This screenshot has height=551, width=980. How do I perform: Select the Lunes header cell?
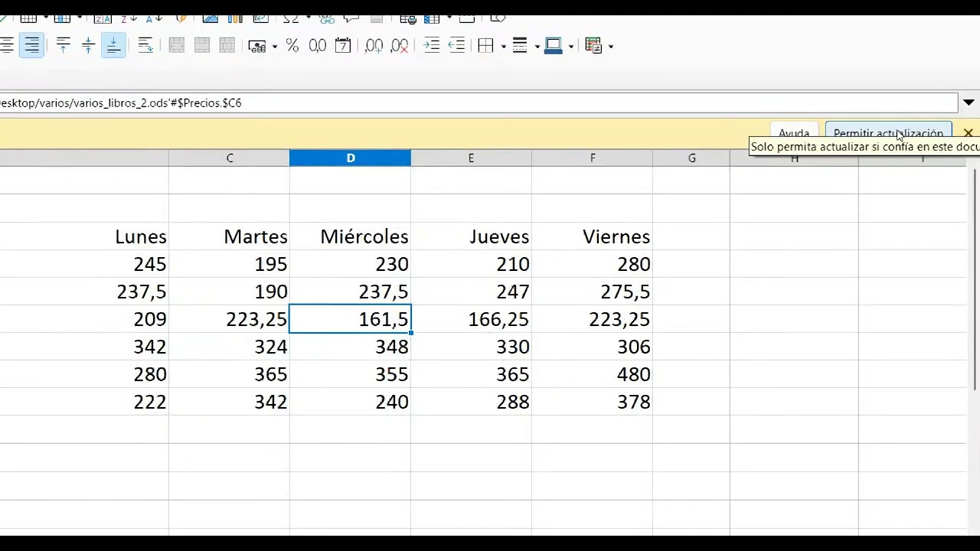tap(84, 236)
